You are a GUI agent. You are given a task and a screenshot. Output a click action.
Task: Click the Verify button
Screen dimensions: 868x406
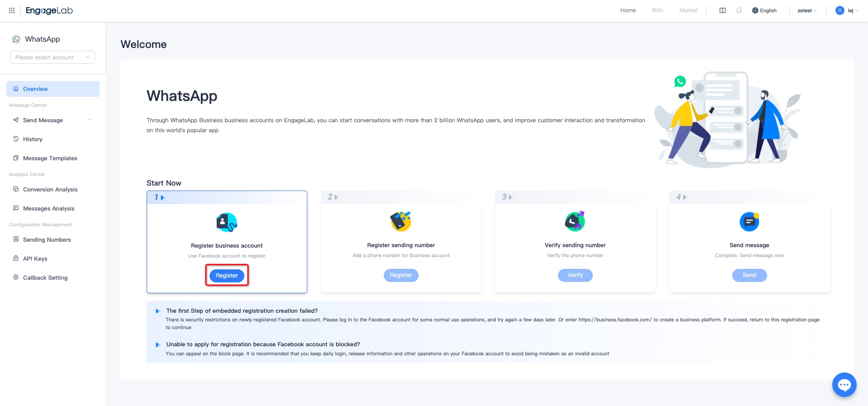(575, 275)
